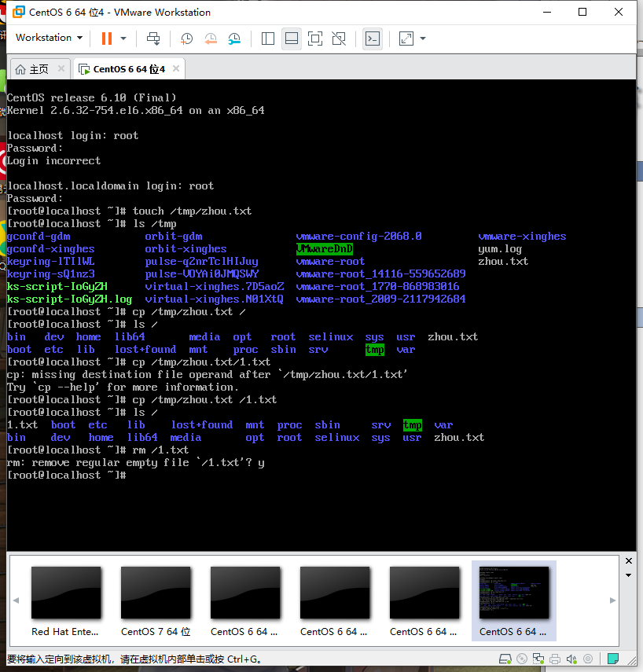
Task: Toggle the thumbnail bar view
Action: pos(292,39)
